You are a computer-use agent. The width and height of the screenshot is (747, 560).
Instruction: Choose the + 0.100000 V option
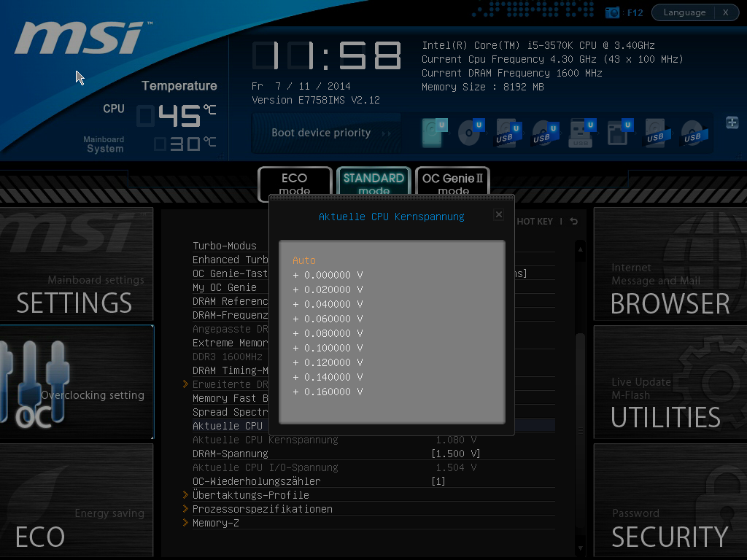click(328, 348)
